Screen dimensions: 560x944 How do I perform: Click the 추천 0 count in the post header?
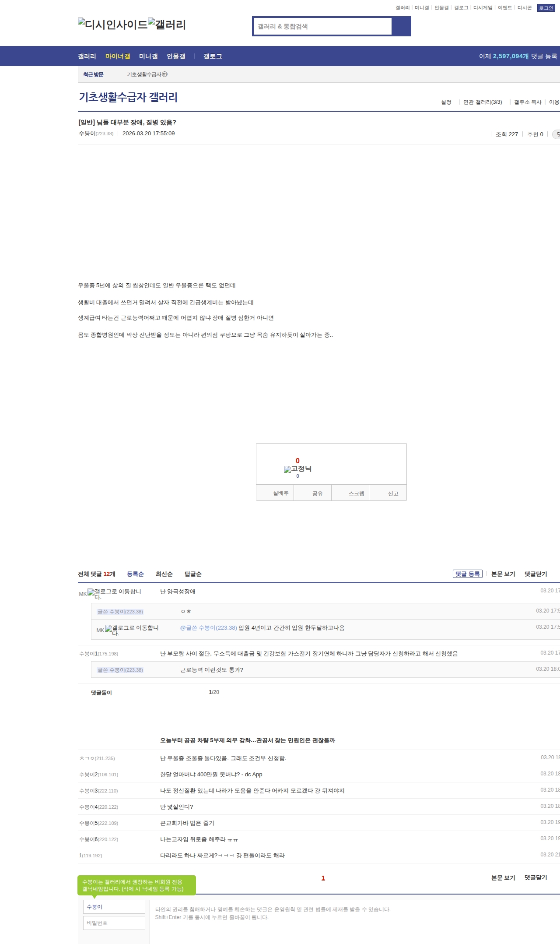535,134
